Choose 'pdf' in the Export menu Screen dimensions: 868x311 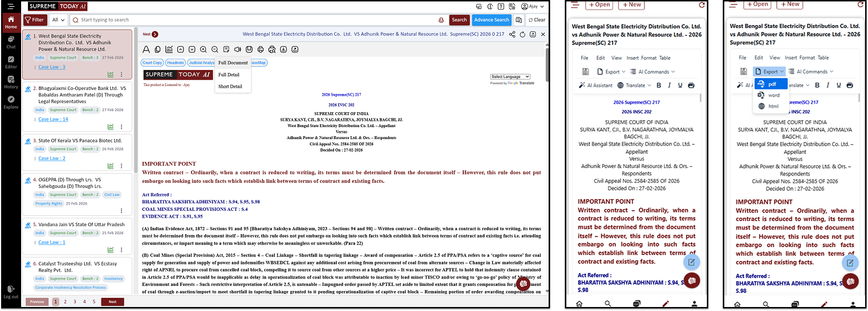771,84
